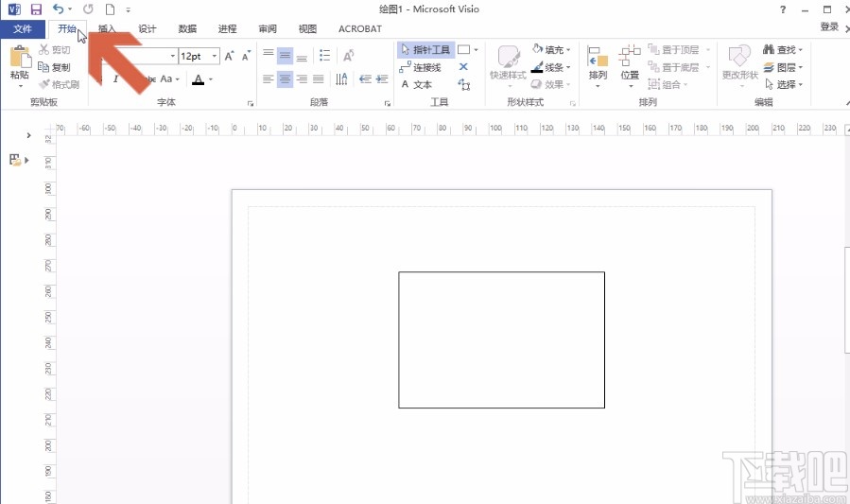Click the Sign in (登录) link
The width and height of the screenshot is (850, 504).
point(828,27)
